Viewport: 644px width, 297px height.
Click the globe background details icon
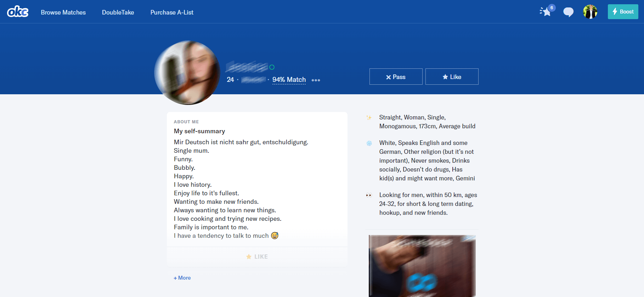(369, 143)
